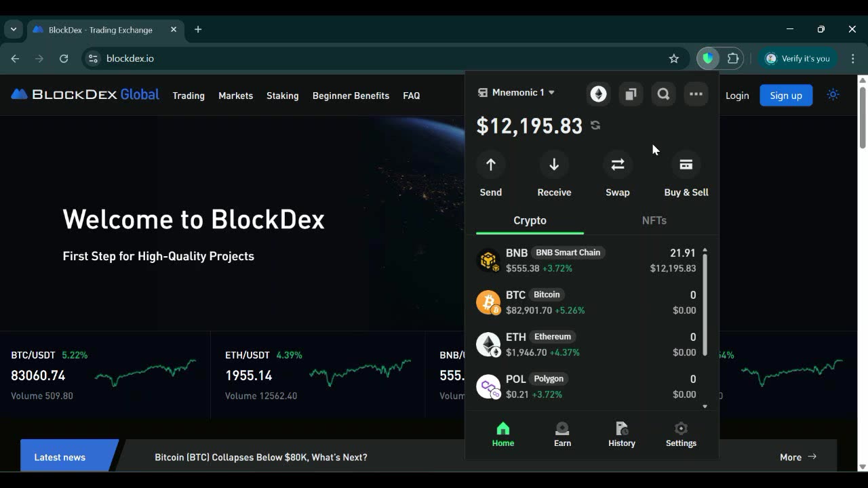
Task: Open Beginner Benefits page
Action: (351, 96)
